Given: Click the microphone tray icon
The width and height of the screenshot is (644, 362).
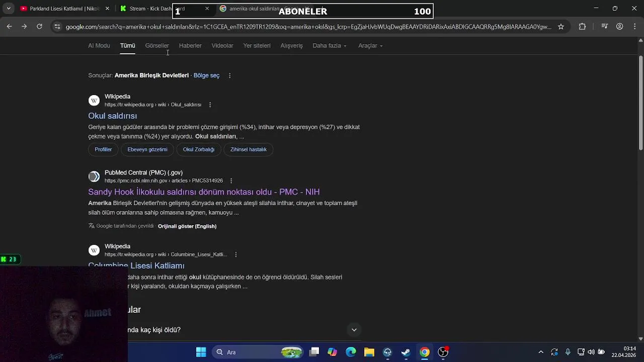Looking at the screenshot, I should pyautogui.click(x=568, y=352).
